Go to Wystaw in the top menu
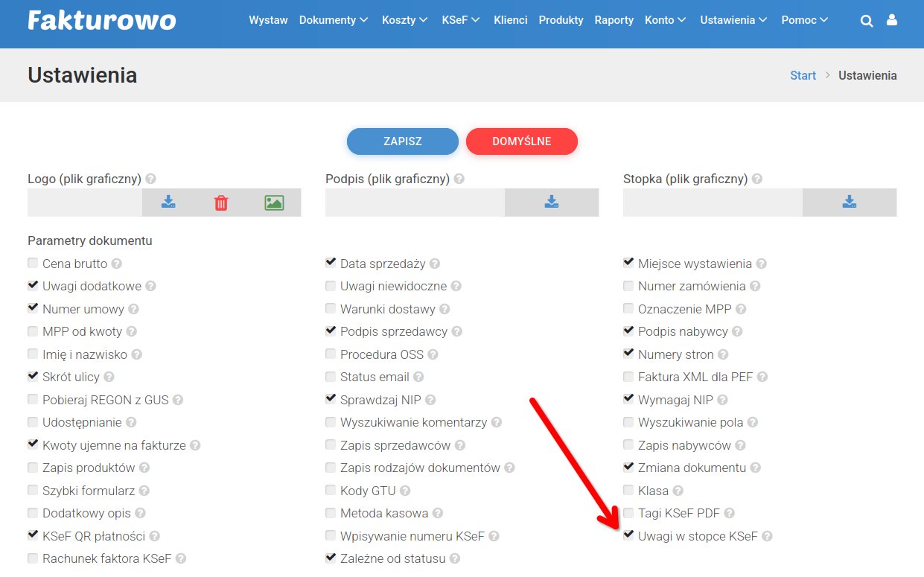The image size is (924, 577). tap(268, 20)
